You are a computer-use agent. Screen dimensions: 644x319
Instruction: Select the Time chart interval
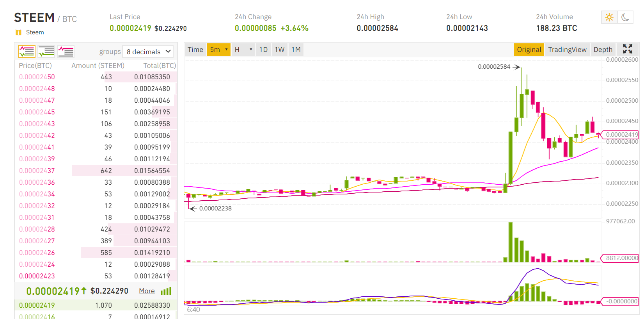point(195,50)
